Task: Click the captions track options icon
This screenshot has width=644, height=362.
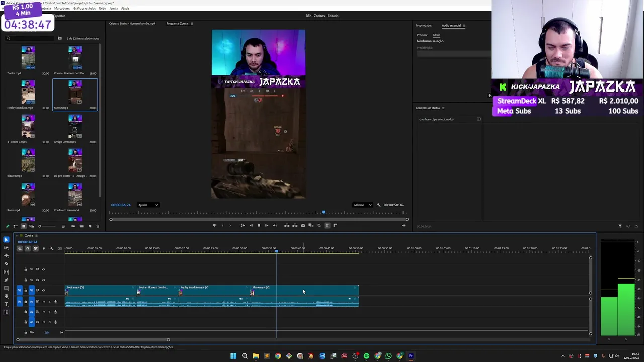Action: [x=59, y=248]
